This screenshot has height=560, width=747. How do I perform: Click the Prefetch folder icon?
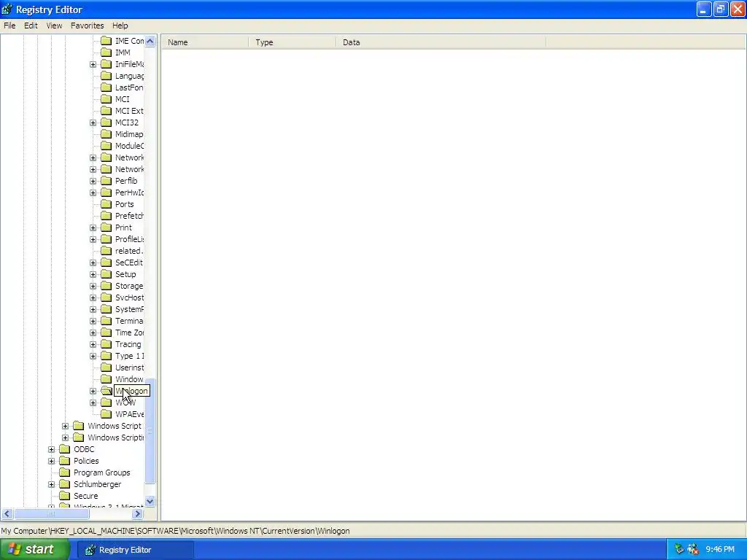point(107,216)
